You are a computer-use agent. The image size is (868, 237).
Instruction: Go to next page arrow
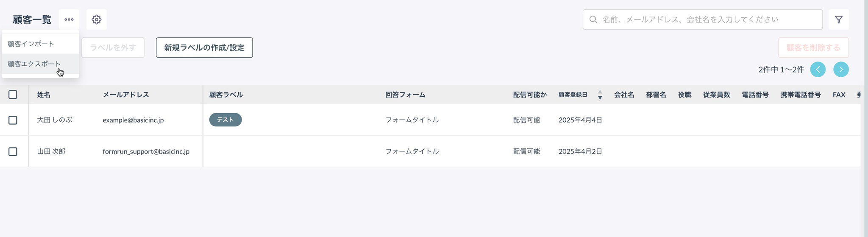pyautogui.click(x=841, y=70)
